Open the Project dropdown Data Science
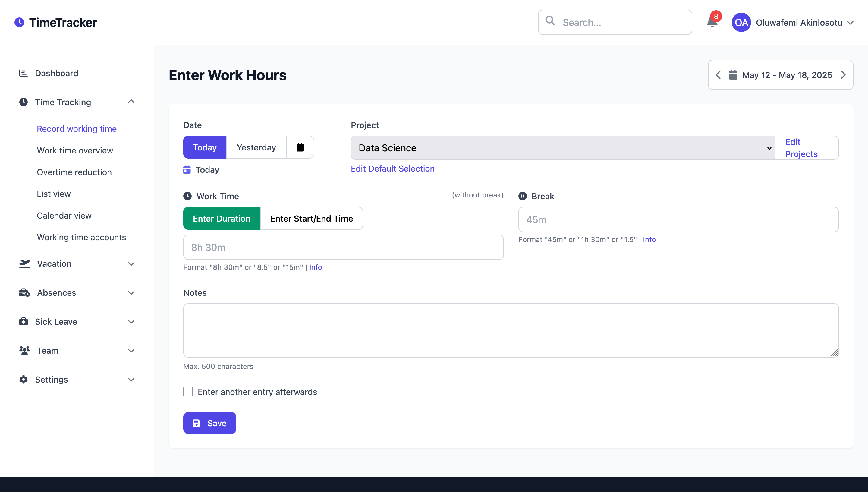The image size is (868, 492). tap(563, 148)
